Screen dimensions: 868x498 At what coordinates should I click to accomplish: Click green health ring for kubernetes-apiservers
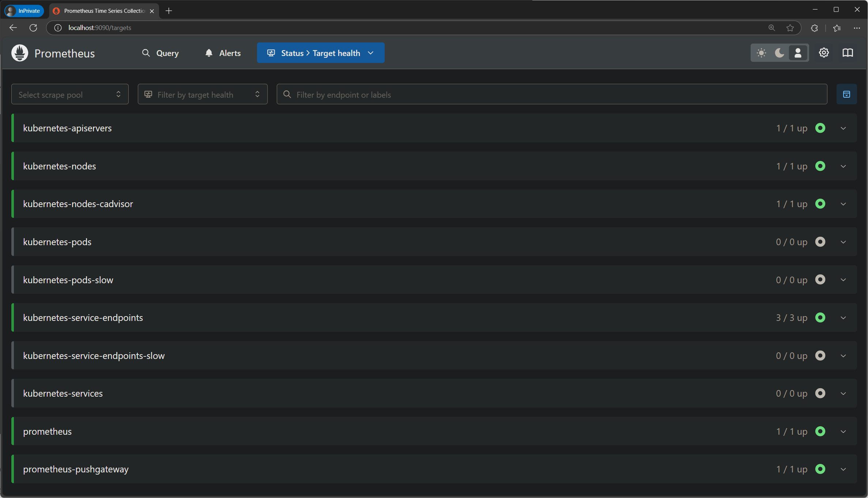(x=820, y=128)
